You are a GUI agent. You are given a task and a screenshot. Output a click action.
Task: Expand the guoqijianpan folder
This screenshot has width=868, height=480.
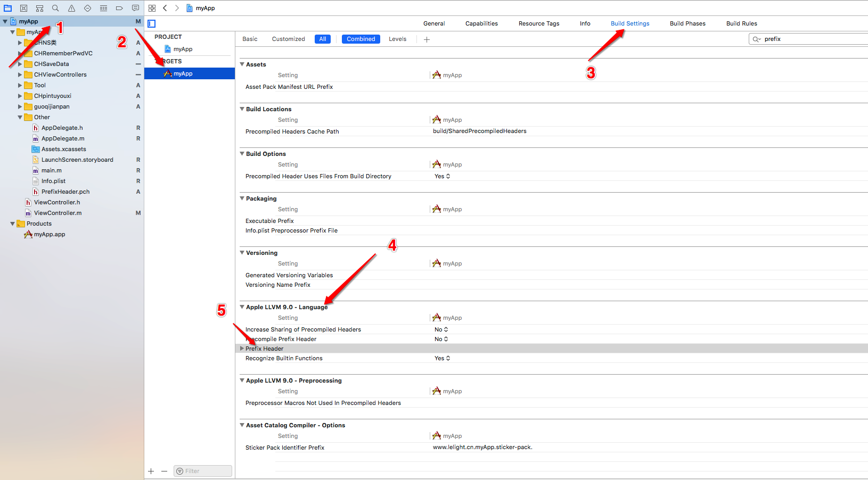[x=20, y=106]
